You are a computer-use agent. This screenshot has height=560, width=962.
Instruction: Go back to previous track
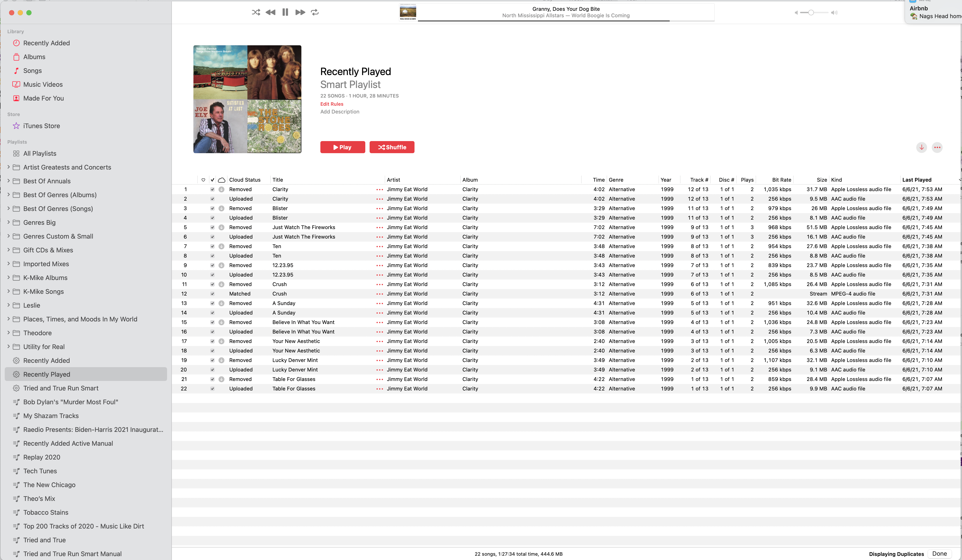(270, 12)
